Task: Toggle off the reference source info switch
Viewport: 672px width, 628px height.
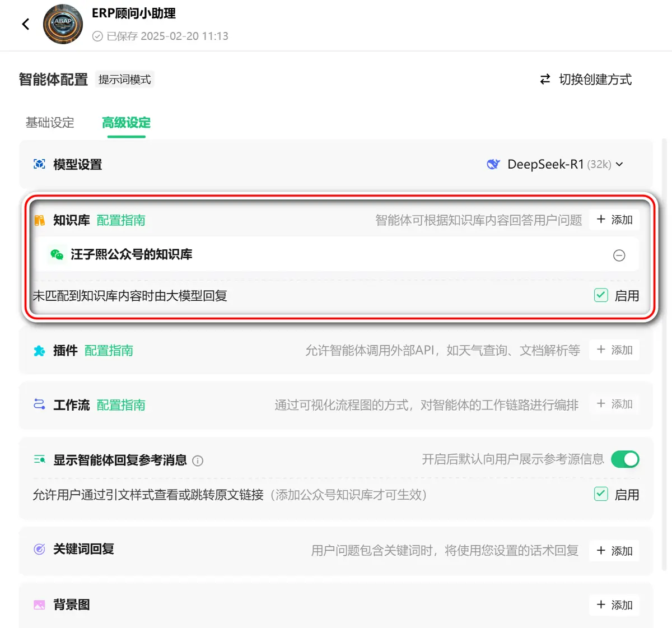Action: (x=625, y=459)
